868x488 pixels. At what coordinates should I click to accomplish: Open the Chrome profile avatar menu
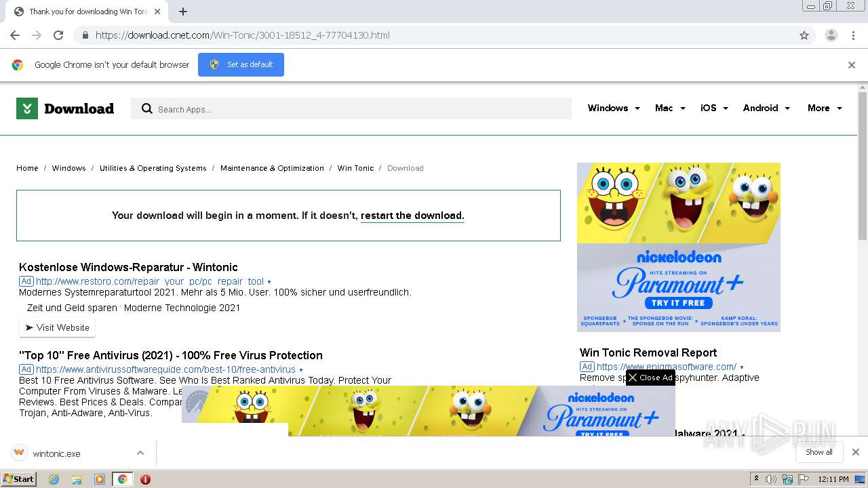831,35
